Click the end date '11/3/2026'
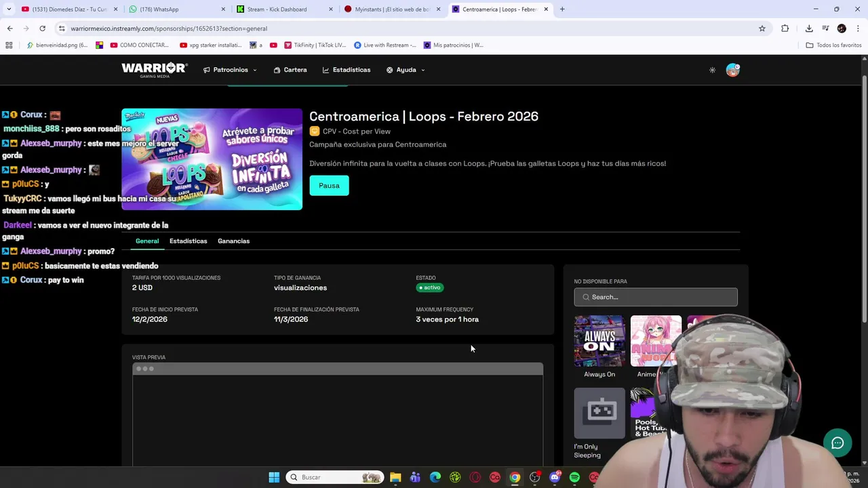Screen dimensions: 868x488 291,319
